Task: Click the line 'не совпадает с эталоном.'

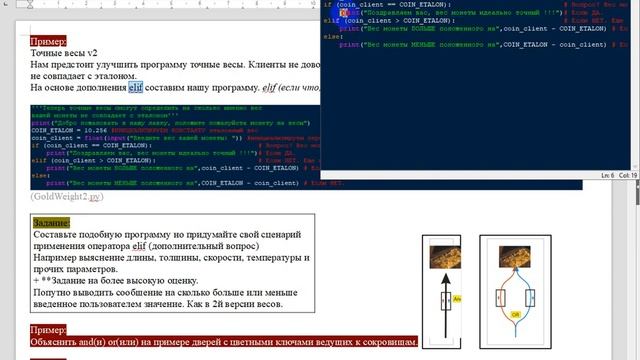Action: point(83,76)
